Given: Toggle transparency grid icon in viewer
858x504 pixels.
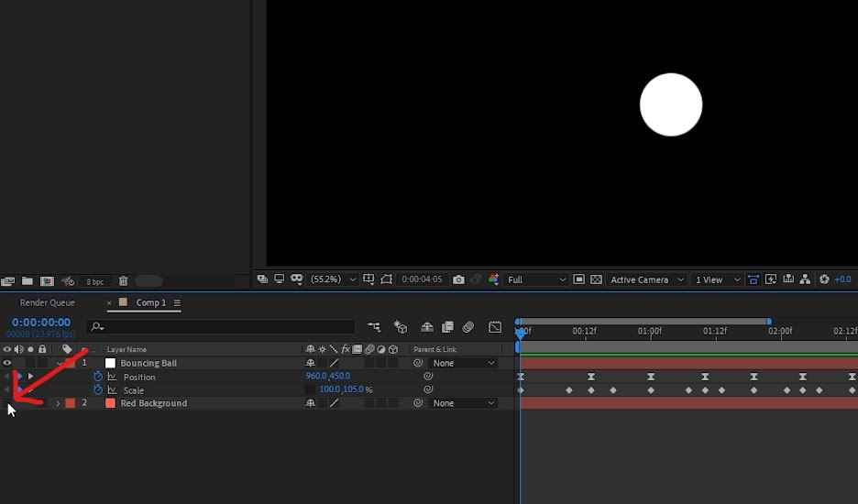Looking at the screenshot, I should pyautogui.click(x=596, y=279).
